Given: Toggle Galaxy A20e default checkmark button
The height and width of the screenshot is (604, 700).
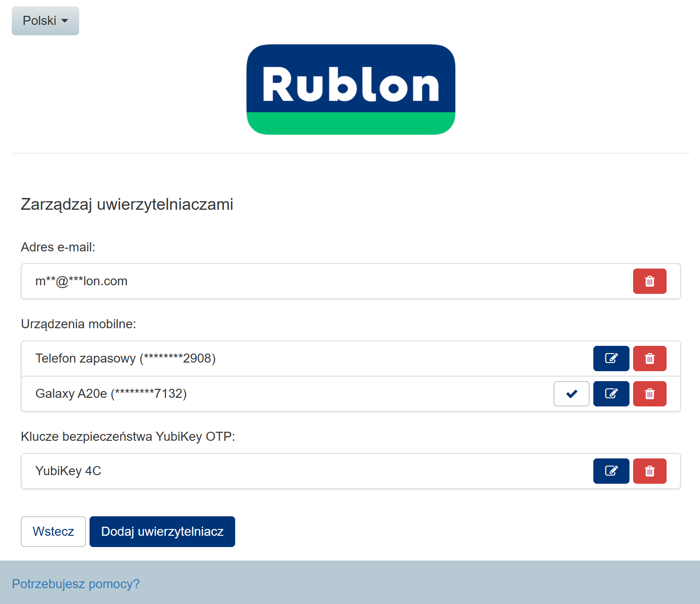Looking at the screenshot, I should point(571,394).
